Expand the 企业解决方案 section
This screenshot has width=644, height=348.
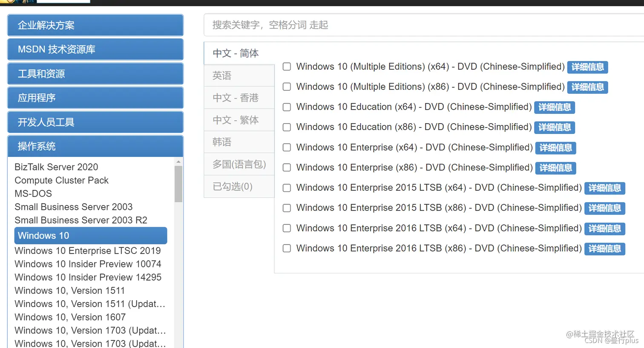tap(95, 25)
